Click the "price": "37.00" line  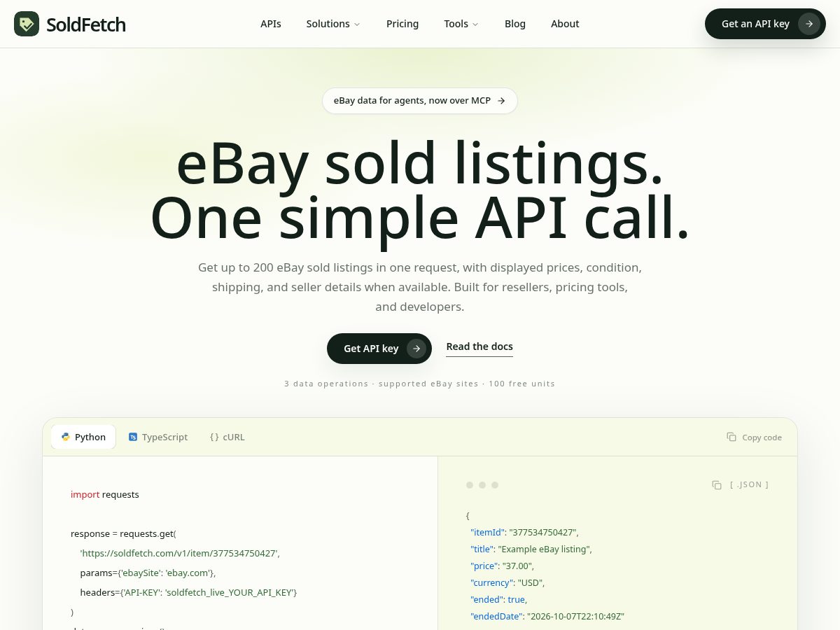[x=502, y=566]
